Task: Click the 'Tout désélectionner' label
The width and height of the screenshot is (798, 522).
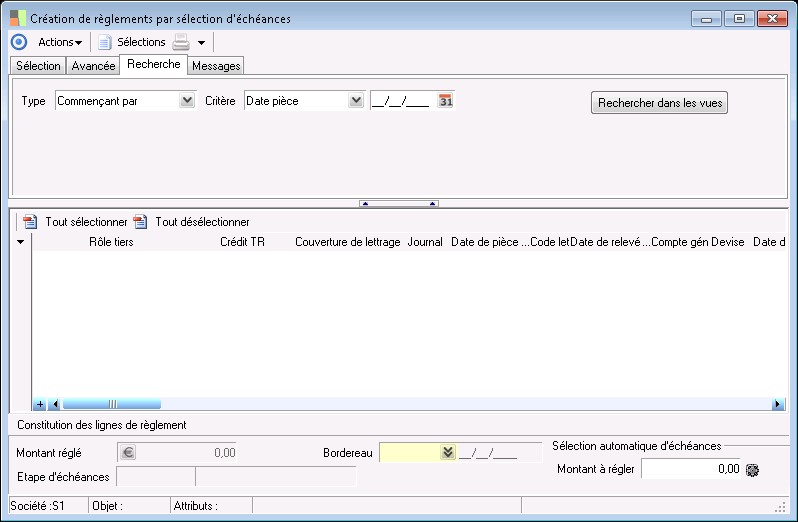Action: pos(202,222)
